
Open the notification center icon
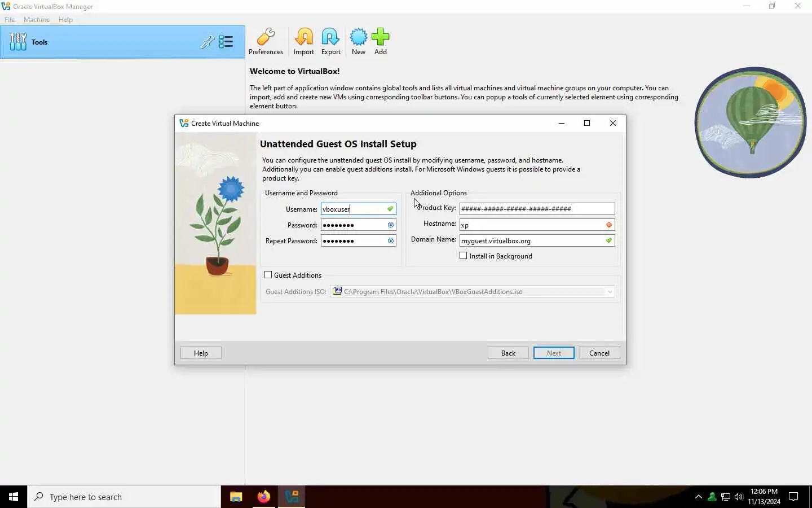click(x=793, y=497)
